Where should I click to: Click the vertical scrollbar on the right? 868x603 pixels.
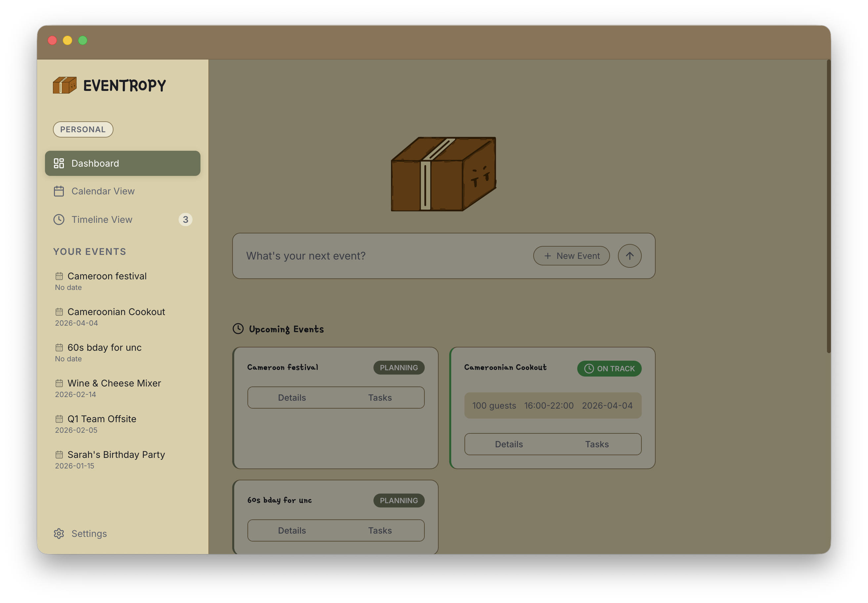[828, 206]
